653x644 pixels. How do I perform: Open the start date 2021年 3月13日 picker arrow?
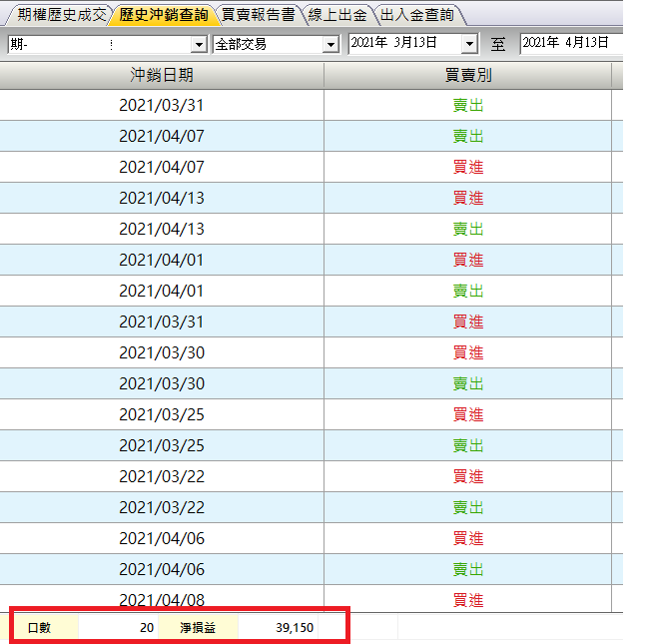click(469, 43)
